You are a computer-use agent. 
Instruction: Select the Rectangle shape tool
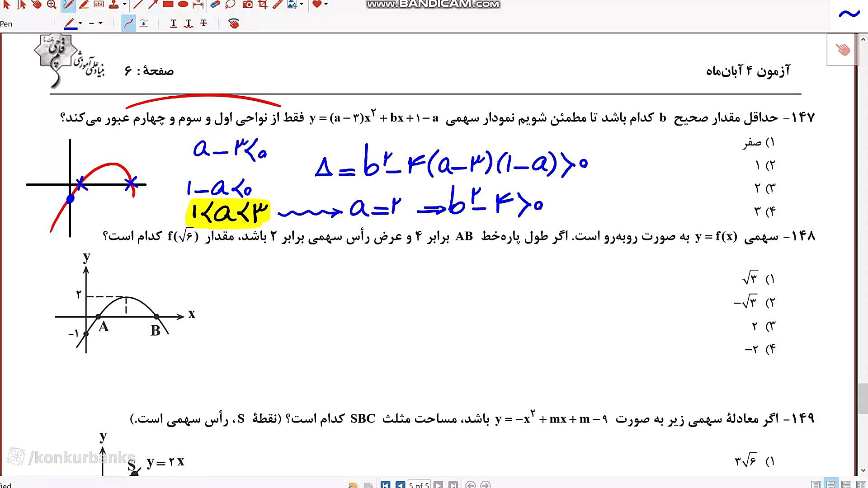pos(168,5)
